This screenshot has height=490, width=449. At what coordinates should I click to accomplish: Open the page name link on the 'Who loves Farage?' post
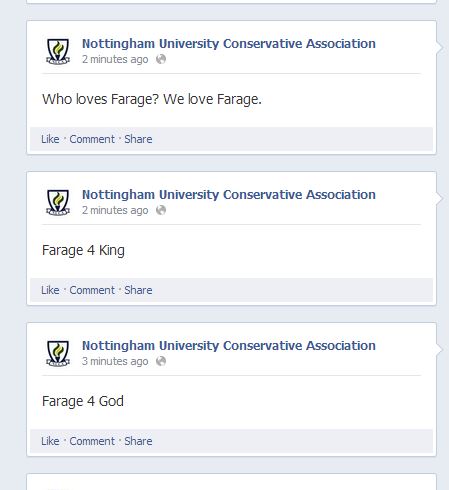(x=229, y=44)
